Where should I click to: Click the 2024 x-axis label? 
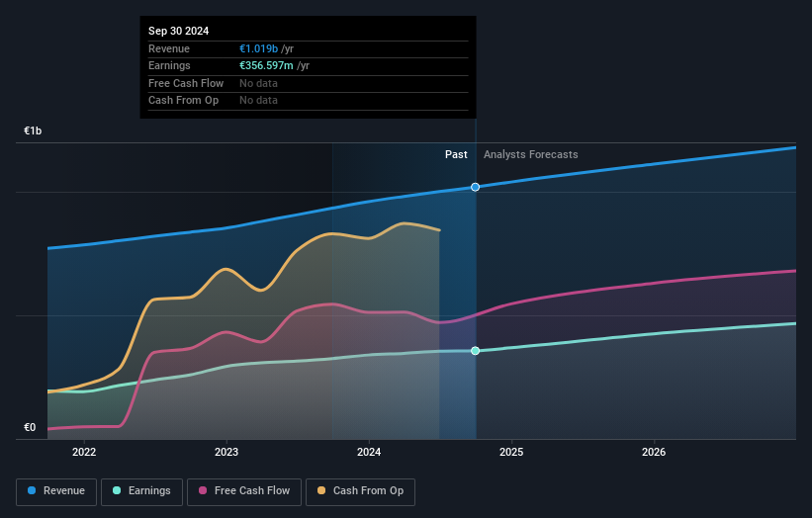[x=369, y=453]
